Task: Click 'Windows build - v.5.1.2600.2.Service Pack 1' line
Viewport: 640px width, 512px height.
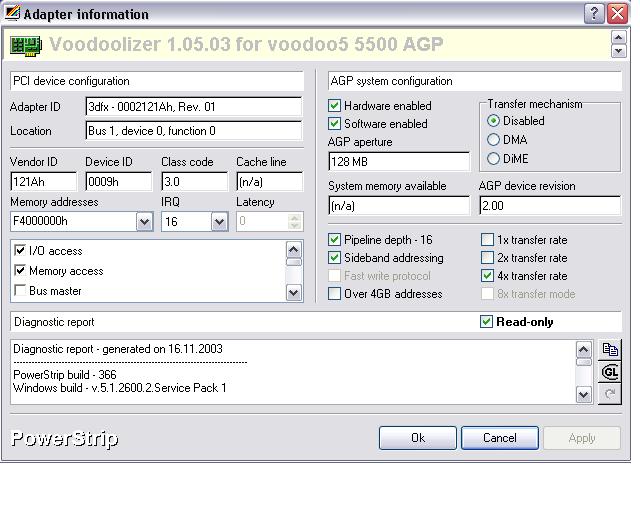Action: tap(120, 388)
